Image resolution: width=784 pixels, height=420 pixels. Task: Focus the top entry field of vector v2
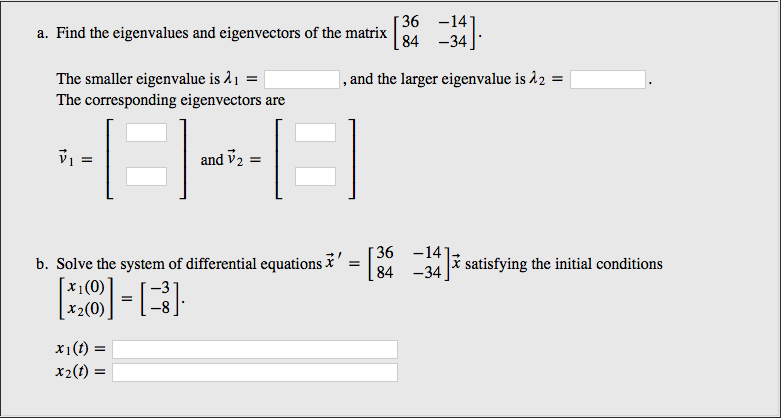[x=316, y=133]
